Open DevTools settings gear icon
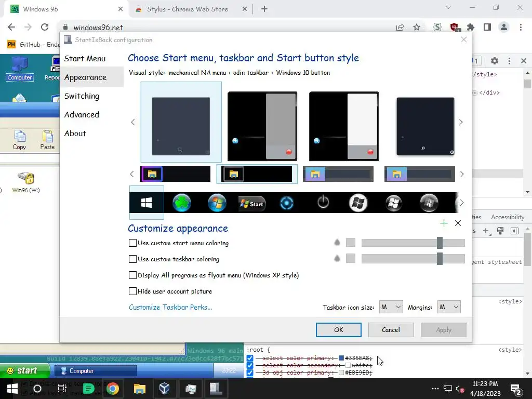This screenshot has height=399, width=532. coord(495,61)
